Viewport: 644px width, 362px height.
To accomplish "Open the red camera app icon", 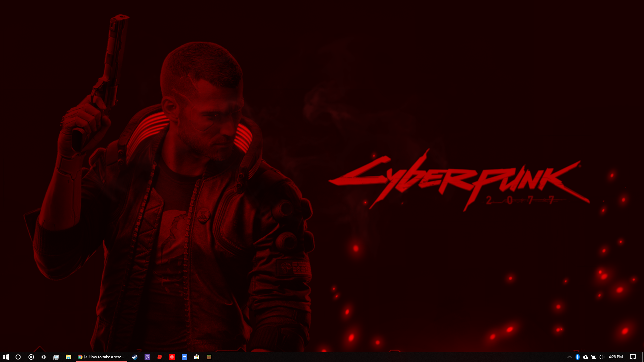I will tap(172, 357).
